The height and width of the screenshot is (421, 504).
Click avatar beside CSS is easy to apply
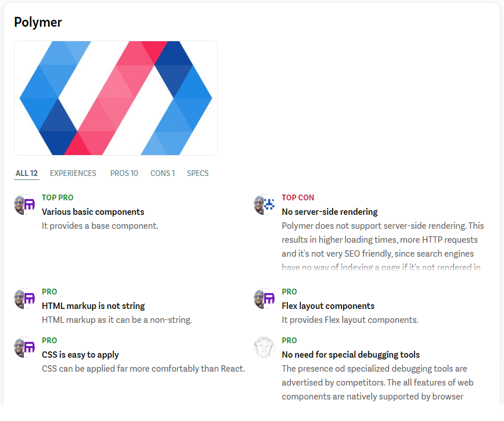[24, 347]
